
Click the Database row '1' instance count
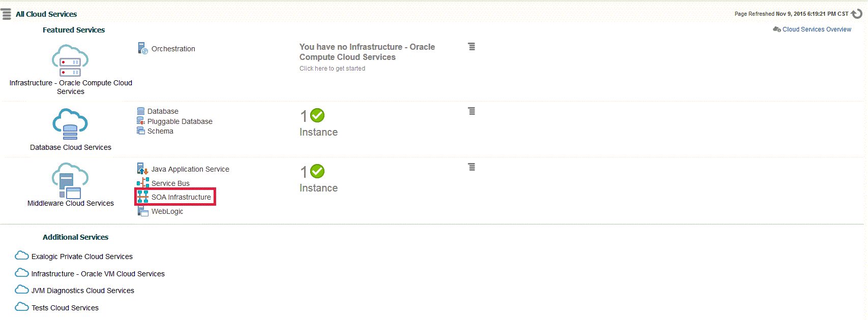coord(304,116)
